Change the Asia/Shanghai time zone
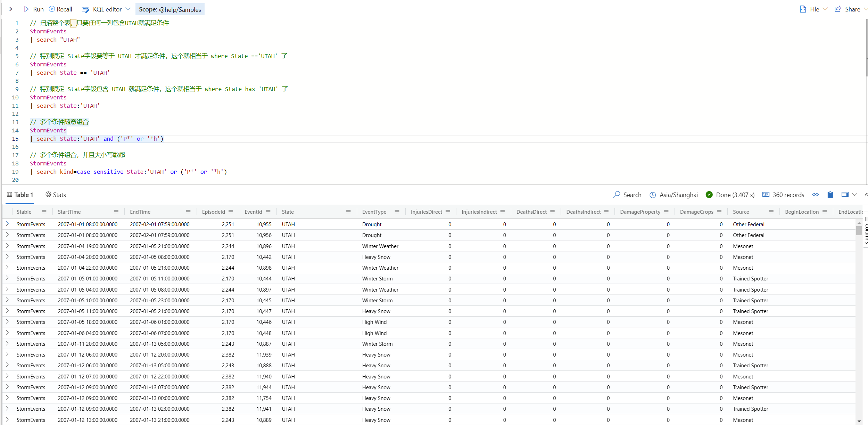 tap(673, 195)
